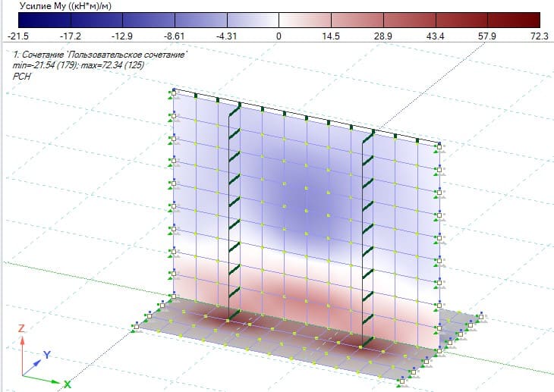This screenshot has height=392, width=554.
Task: Click the 'РСН' label under min/max text
Action: click(22, 77)
